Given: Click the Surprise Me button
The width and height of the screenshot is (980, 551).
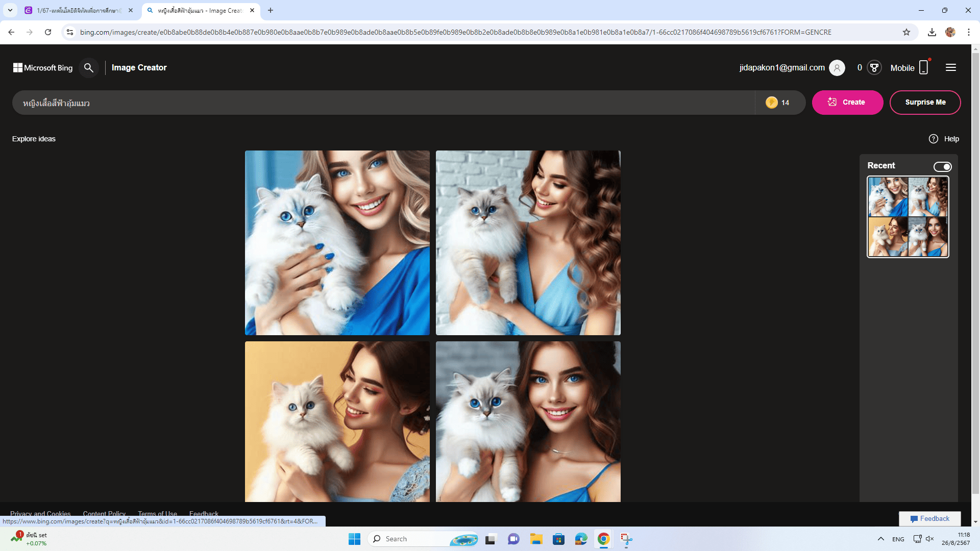Looking at the screenshot, I should pos(925,103).
